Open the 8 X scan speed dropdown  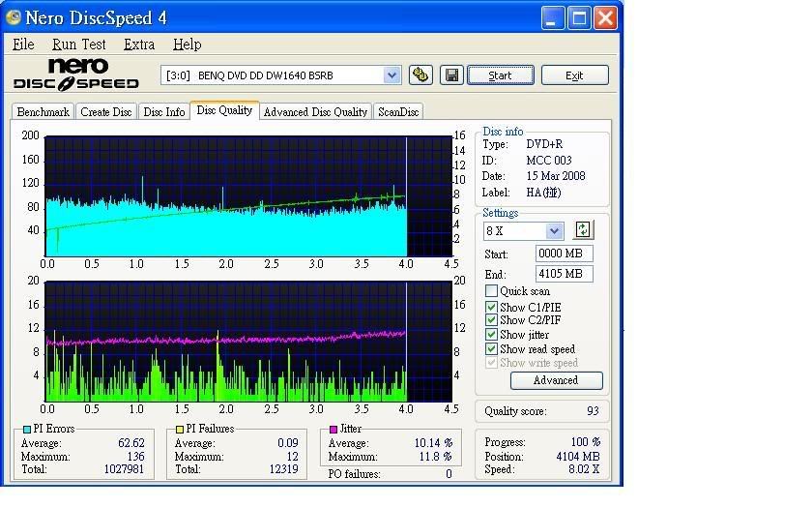(x=554, y=230)
